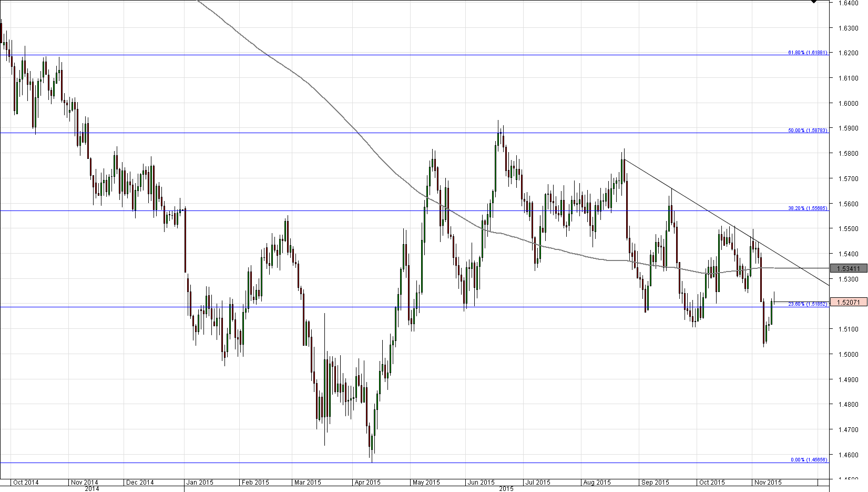Click the 1.4700 price axis value
The height and width of the screenshot is (492, 868).
pyautogui.click(x=849, y=430)
